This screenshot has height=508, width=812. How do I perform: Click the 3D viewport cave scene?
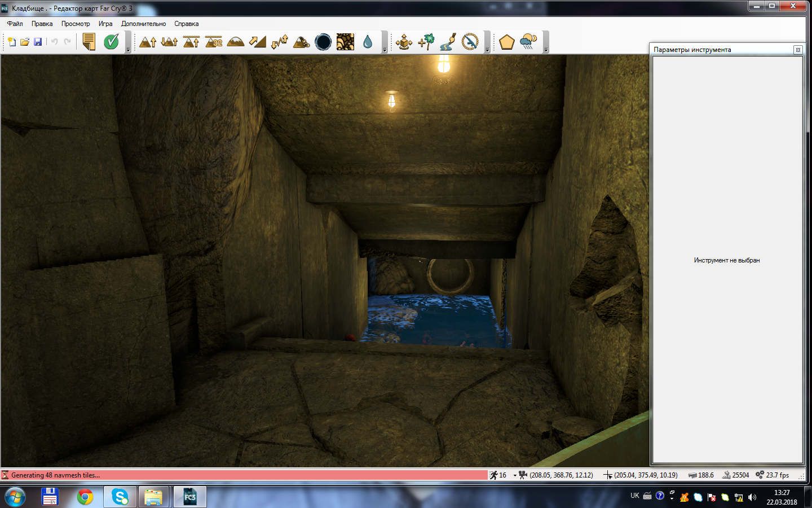coord(325,261)
